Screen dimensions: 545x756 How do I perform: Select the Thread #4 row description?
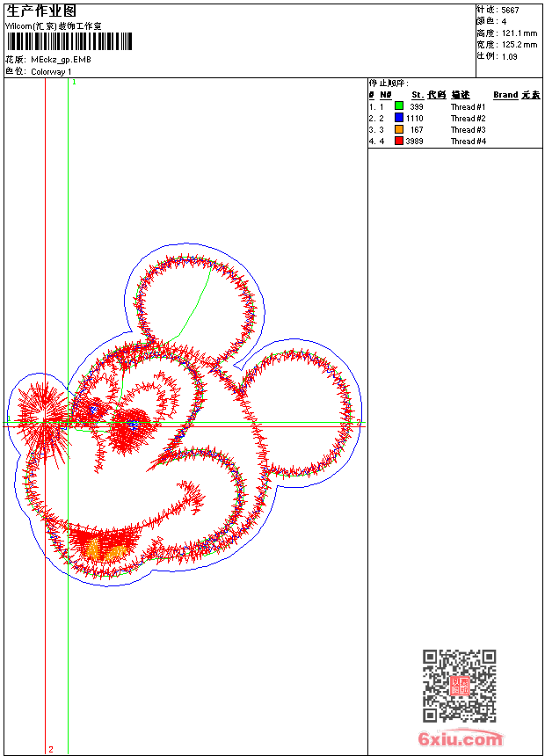[x=469, y=141]
